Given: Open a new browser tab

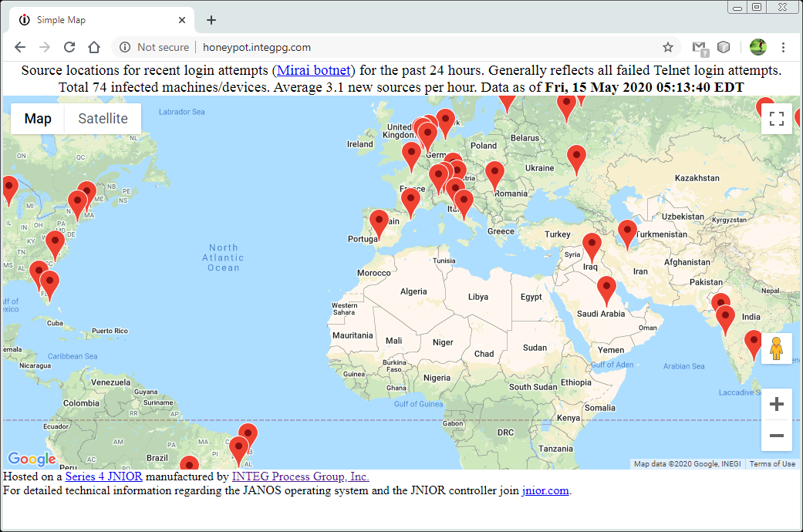Looking at the screenshot, I should [x=211, y=20].
